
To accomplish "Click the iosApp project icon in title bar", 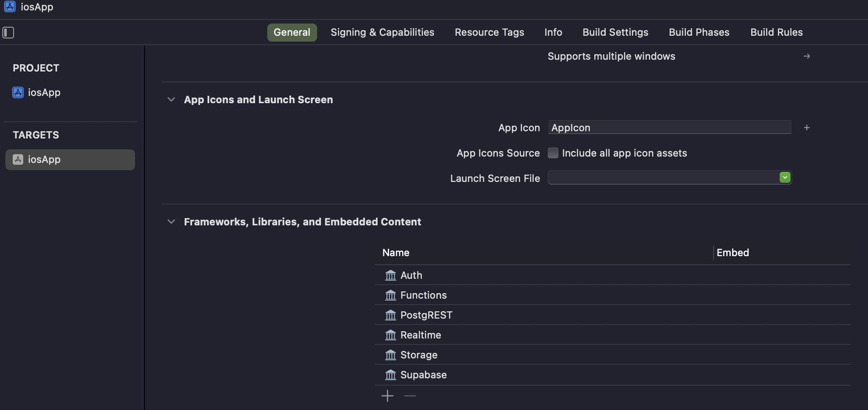I will pyautogui.click(x=10, y=6).
